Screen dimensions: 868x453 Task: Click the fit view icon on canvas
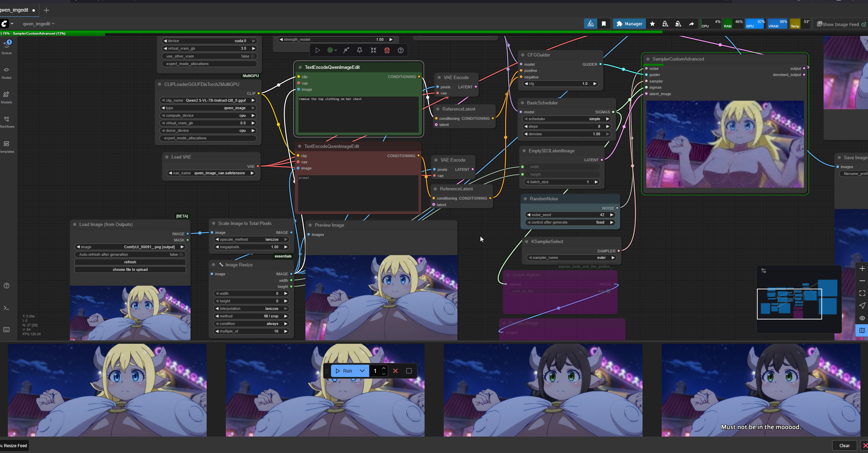coord(862,293)
